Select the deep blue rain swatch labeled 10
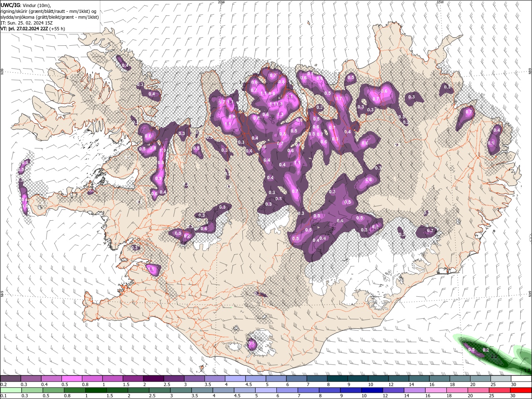 [372, 390]
